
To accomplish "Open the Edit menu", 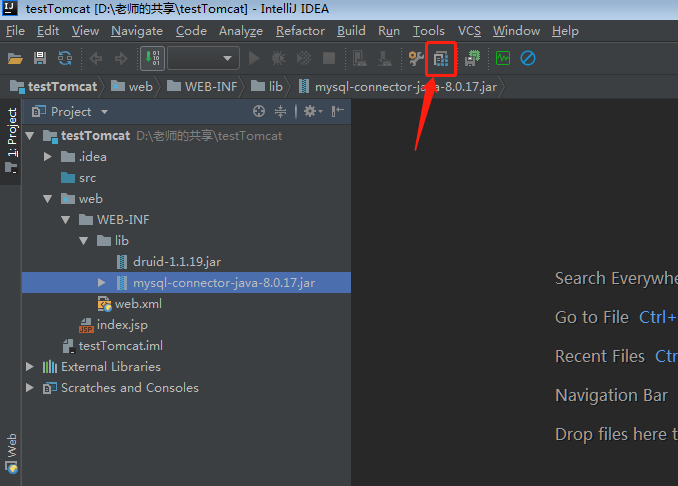I will click(48, 31).
